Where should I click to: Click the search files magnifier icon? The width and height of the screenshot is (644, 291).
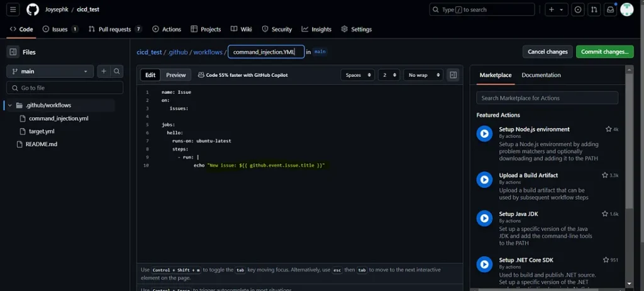[x=117, y=72]
